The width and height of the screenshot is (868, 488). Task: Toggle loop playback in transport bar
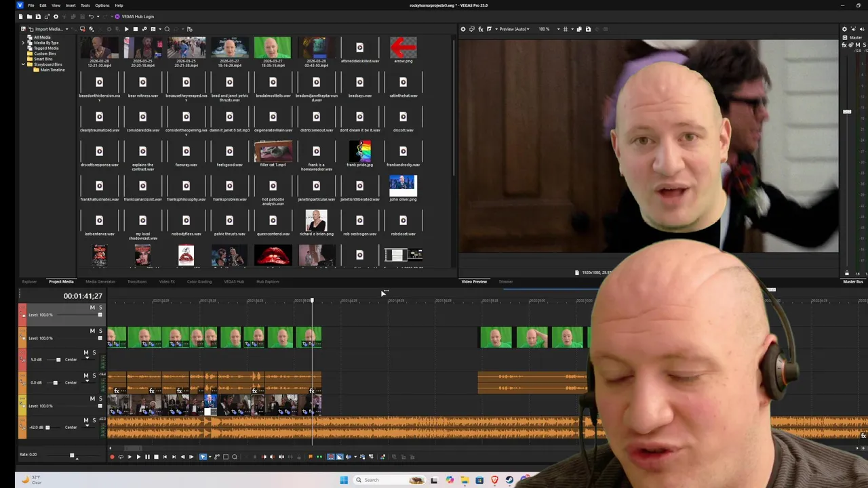(x=121, y=457)
